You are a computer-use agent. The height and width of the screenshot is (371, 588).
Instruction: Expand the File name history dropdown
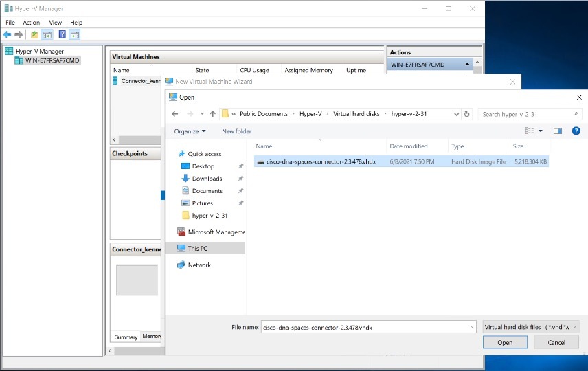point(471,328)
